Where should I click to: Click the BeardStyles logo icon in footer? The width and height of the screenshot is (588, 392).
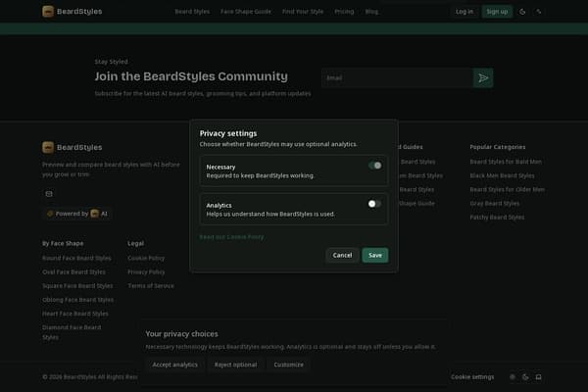point(48,147)
